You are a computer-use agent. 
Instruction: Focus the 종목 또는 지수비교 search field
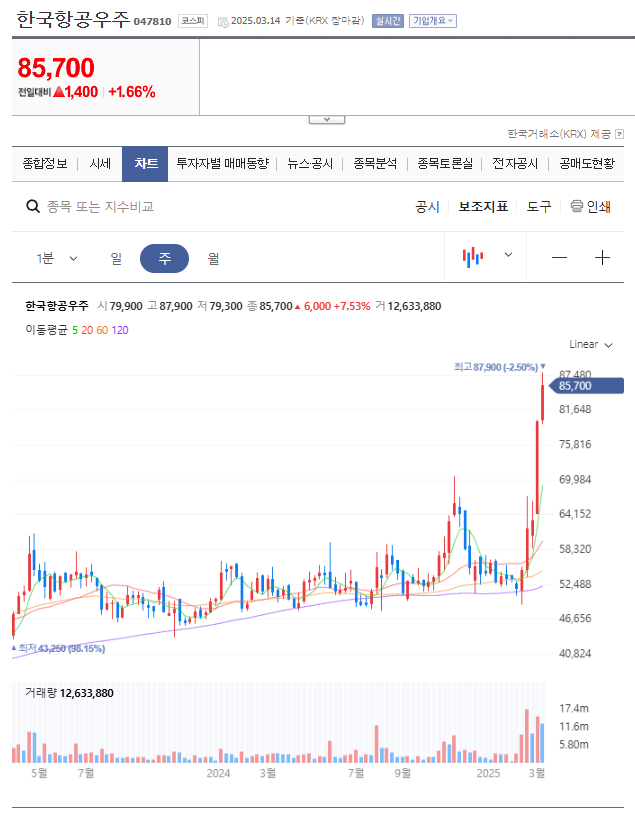(x=101, y=207)
